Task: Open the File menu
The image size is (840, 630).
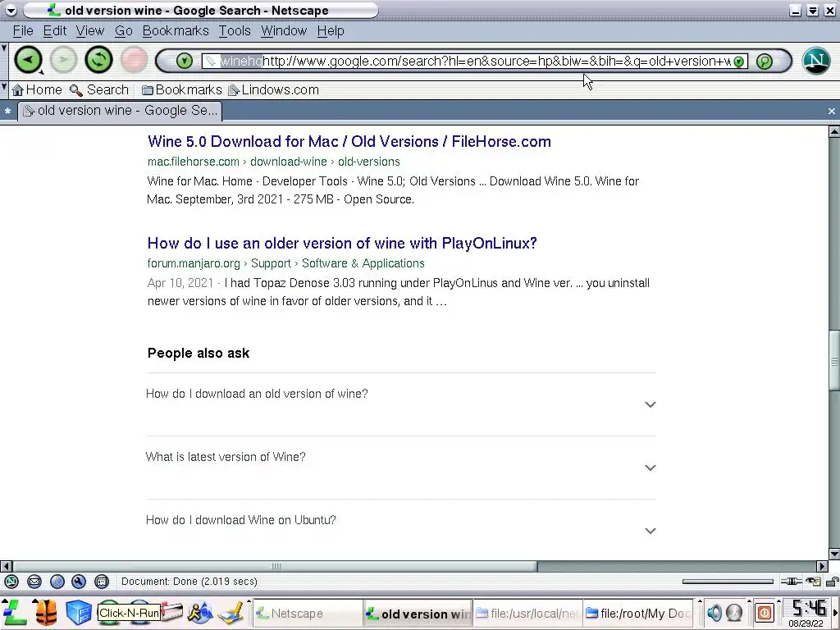Action: tap(23, 31)
